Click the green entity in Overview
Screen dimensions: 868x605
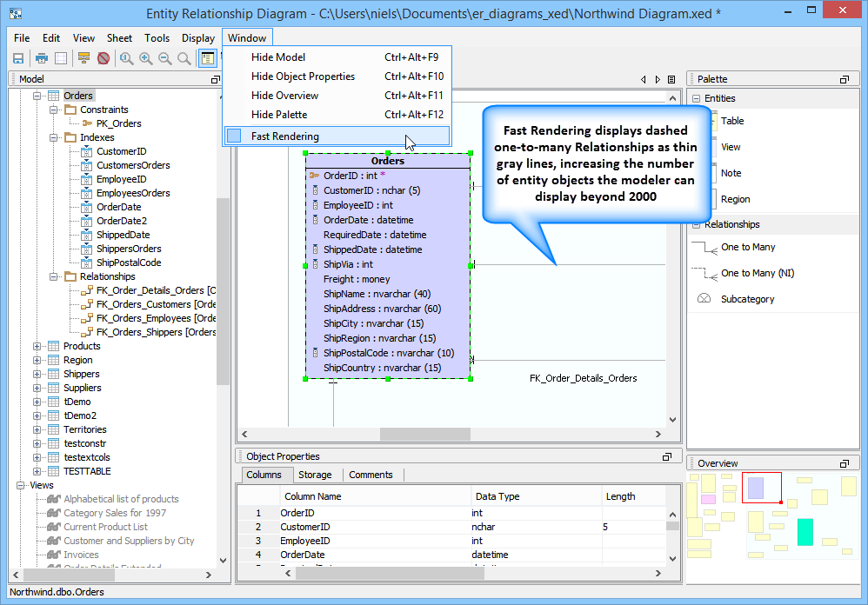tap(805, 531)
